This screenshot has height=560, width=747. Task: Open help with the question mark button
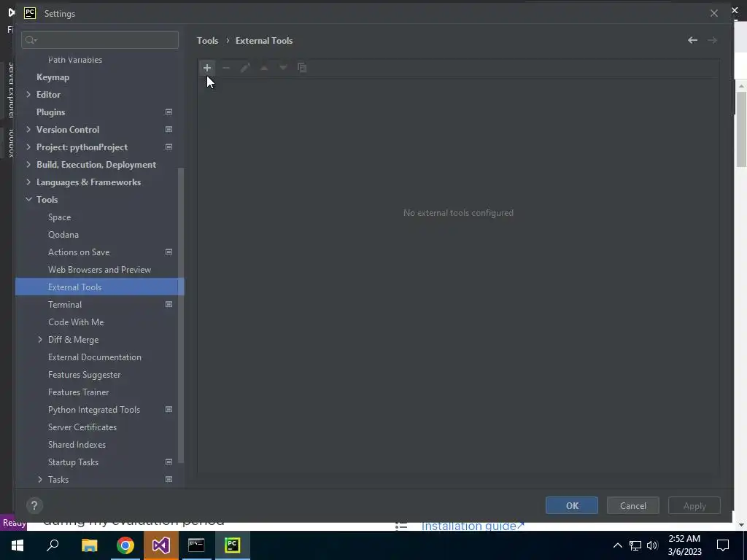pos(34,506)
